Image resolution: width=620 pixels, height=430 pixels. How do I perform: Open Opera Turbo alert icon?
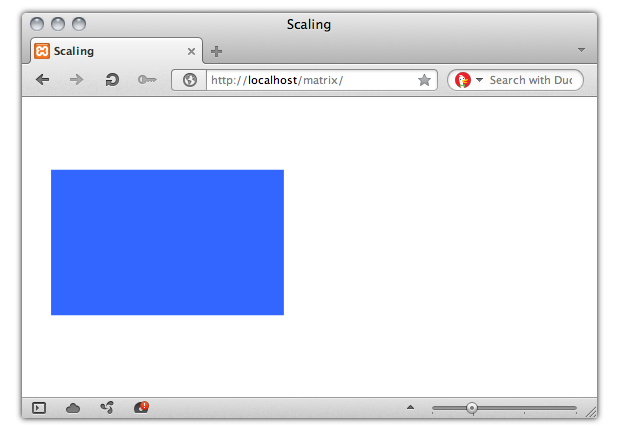click(141, 407)
